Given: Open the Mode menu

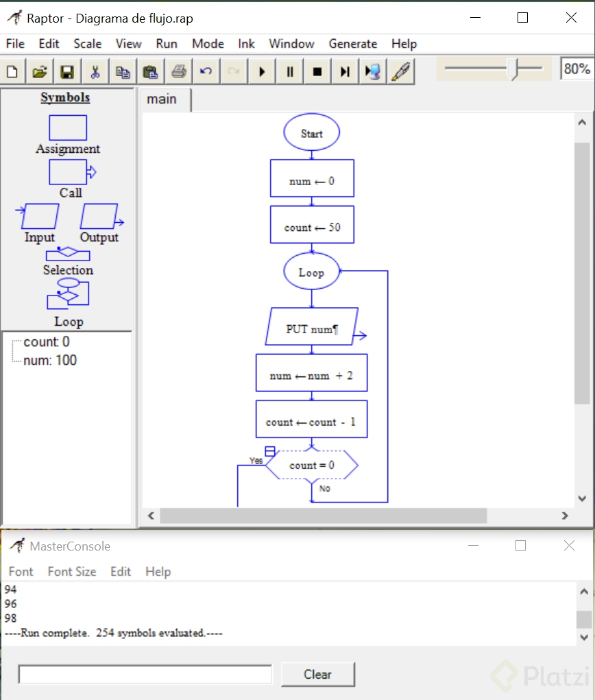Looking at the screenshot, I should click(x=208, y=44).
